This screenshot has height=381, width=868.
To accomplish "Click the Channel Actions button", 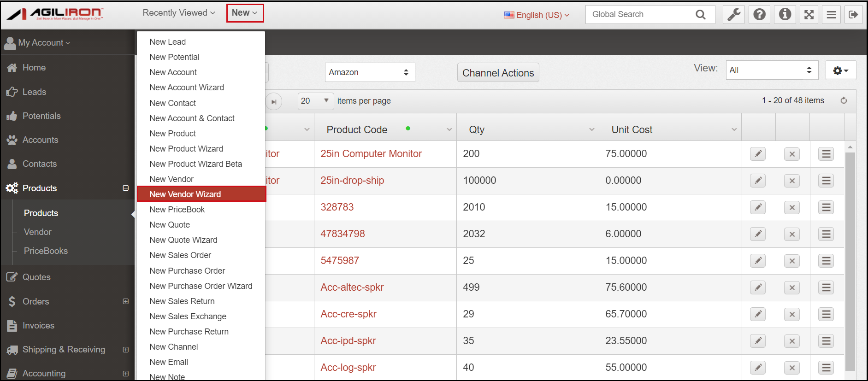I will [498, 73].
